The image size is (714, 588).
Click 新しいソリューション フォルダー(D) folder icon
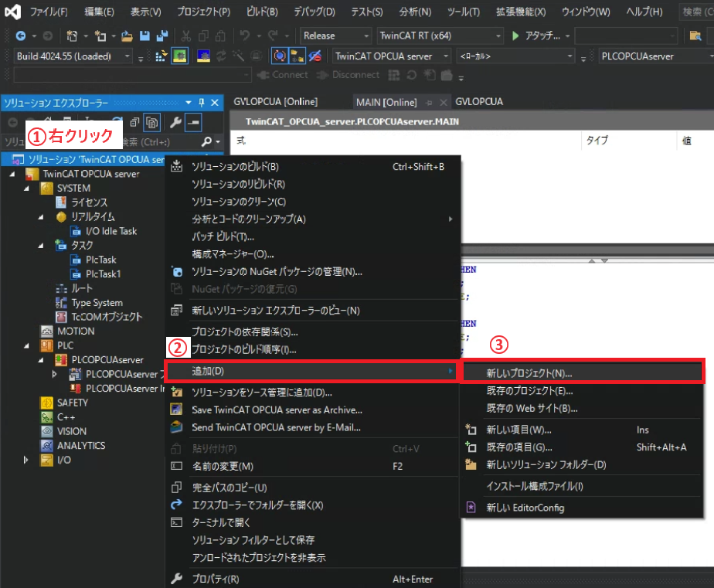[x=471, y=464]
